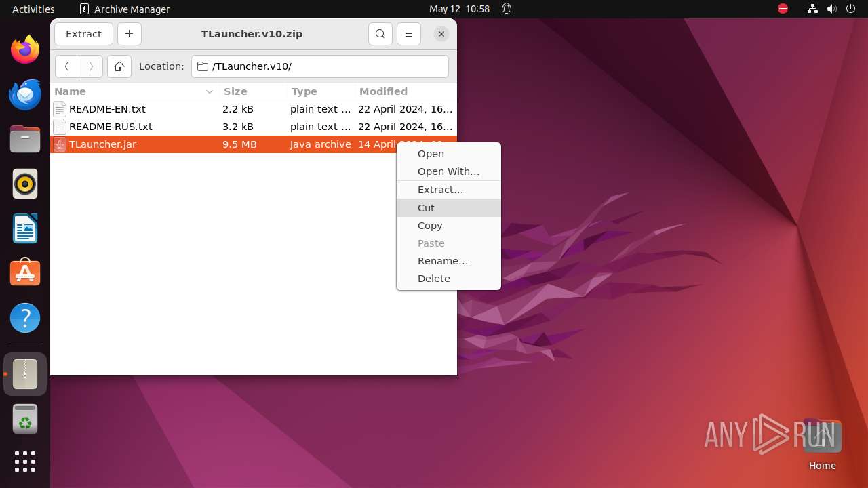Open the hamburger menu button

coord(408,34)
